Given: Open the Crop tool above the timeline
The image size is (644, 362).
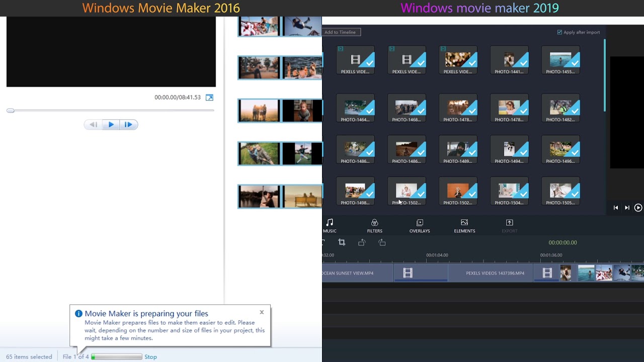Looking at the screenshot, I should coord(342,242).
